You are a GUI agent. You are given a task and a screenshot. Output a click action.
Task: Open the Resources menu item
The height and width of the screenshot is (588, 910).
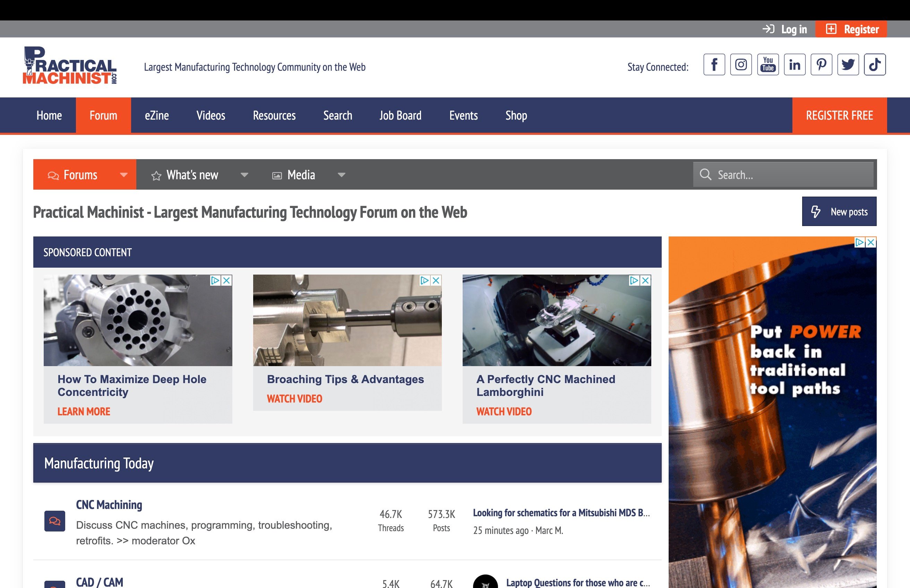point(274,115)
